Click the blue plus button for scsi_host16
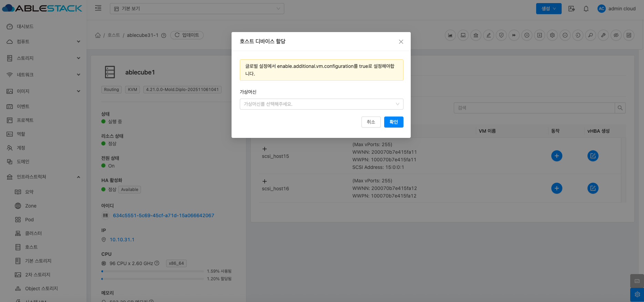The height and width of the screenshot is (302, 644). 556,188
